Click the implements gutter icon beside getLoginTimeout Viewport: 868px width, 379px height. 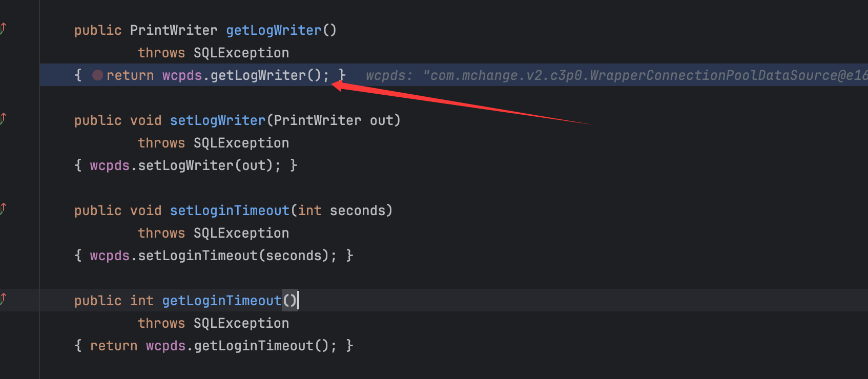(x=3, y=299)
